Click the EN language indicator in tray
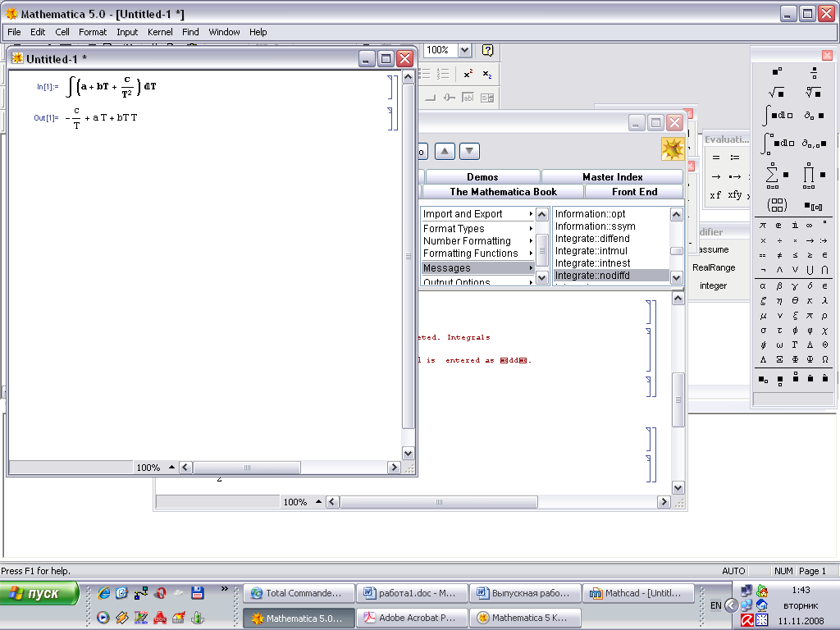 tap(715, 605)
